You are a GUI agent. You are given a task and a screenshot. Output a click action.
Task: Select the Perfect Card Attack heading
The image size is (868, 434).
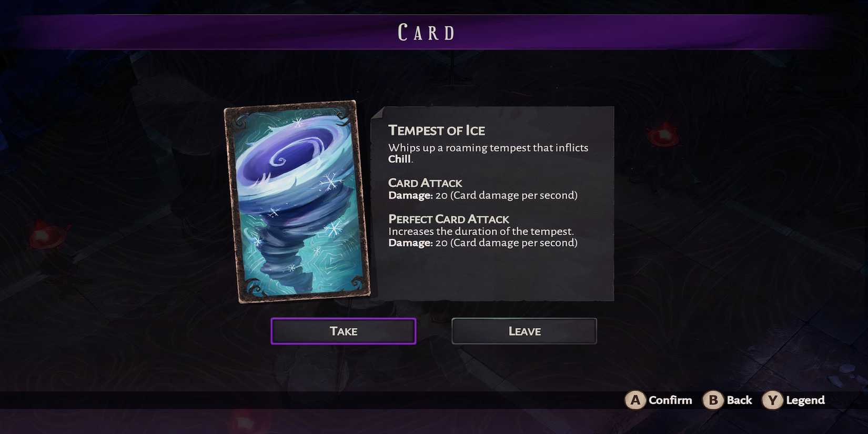pos(449,219)
